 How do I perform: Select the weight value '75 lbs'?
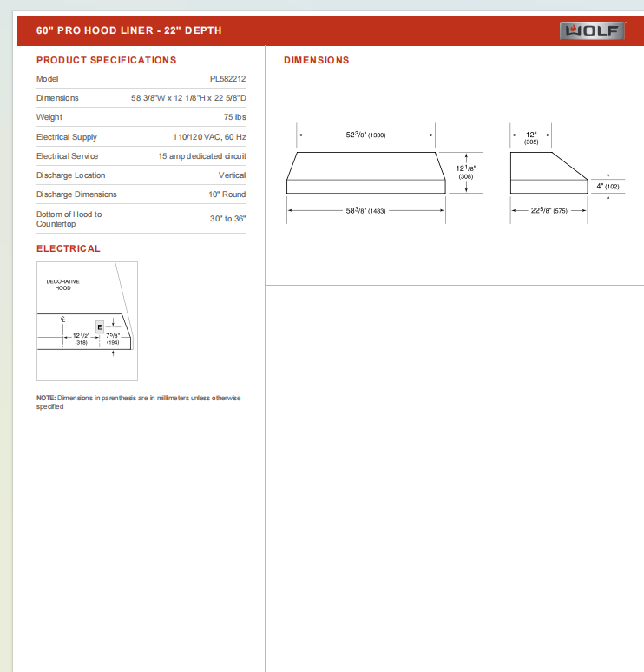pos(235,117)
